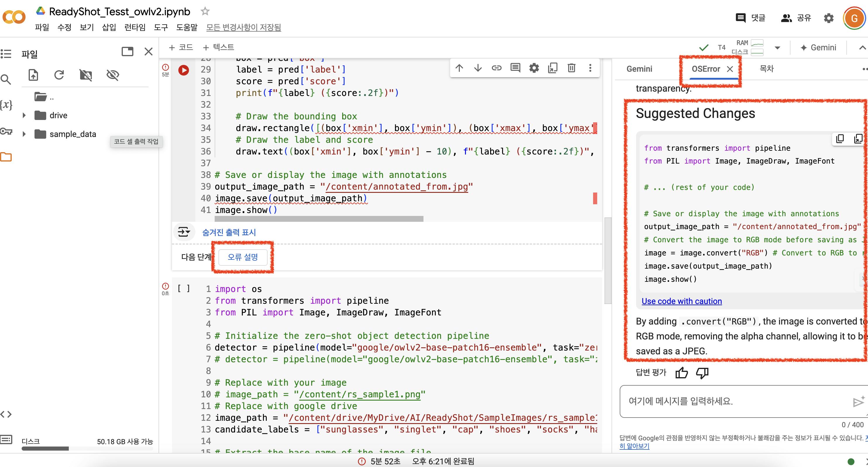Screen dimensions: 868x467
Task: Go to parent folder '..'
Action: tap(44, 97)
